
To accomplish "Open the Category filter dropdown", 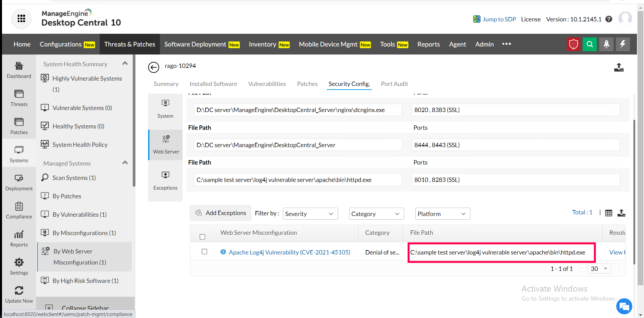I will click(377, 214).
